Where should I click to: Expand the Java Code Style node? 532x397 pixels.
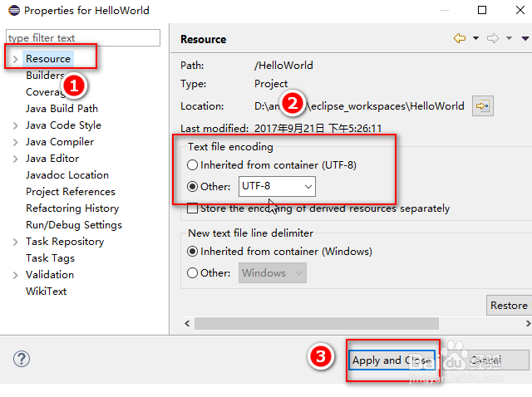15,125
